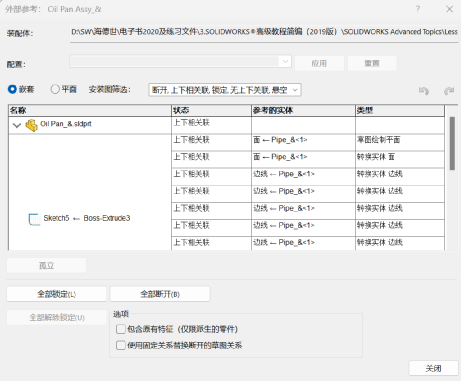Click the 上下相关联 status in Oil Pan row

211,125
